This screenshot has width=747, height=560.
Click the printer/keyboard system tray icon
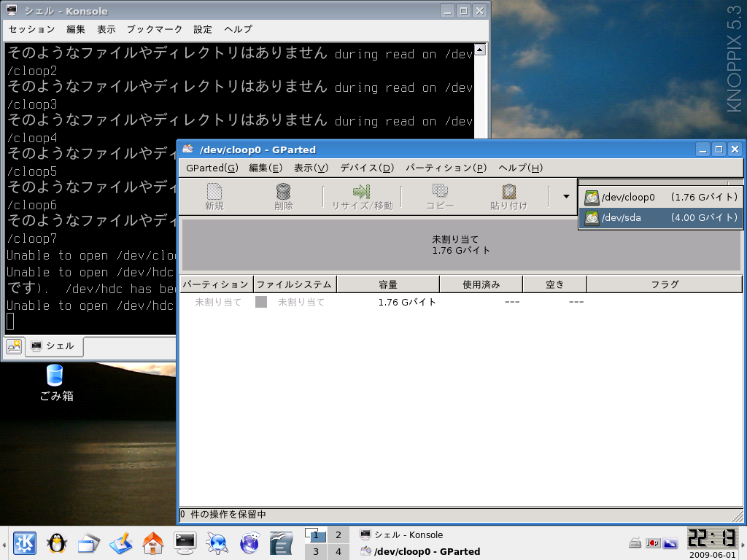(x=635, y=542)
